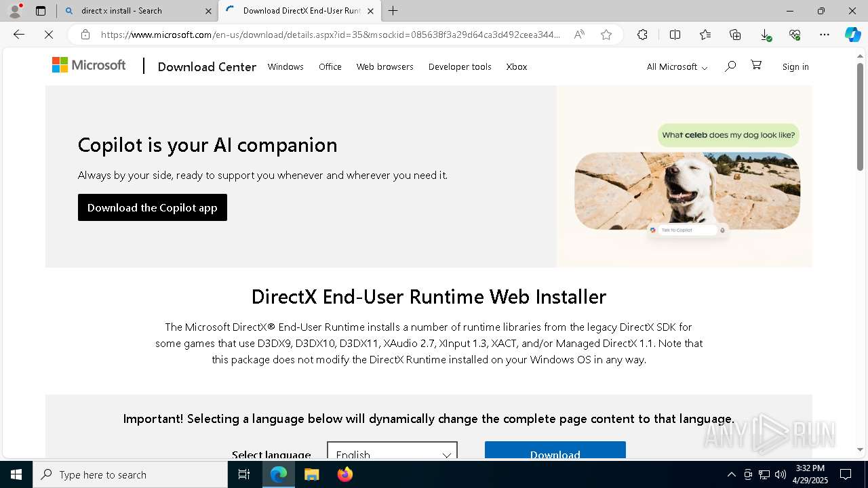Click Download the Copilot app button

[x=153, y=207]
